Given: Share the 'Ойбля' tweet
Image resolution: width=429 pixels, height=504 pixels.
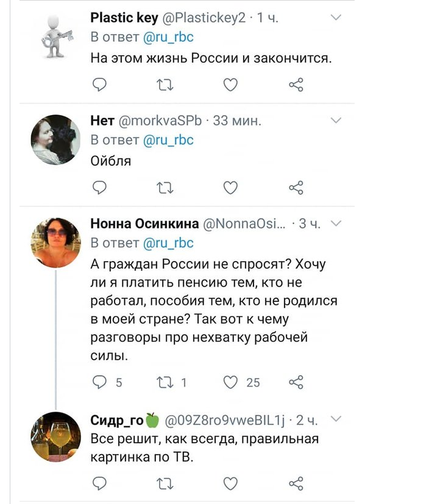Looking at the screenshot, I should [x=296, y=187].
